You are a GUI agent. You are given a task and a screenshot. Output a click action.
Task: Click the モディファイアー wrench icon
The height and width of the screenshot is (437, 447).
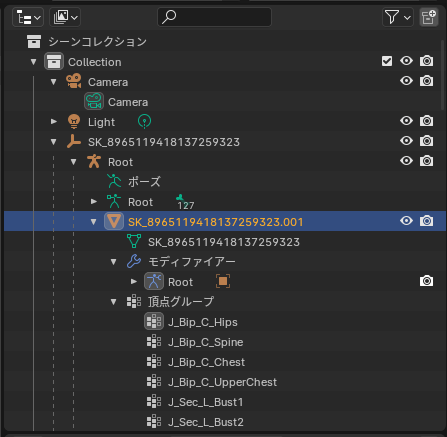134,261
